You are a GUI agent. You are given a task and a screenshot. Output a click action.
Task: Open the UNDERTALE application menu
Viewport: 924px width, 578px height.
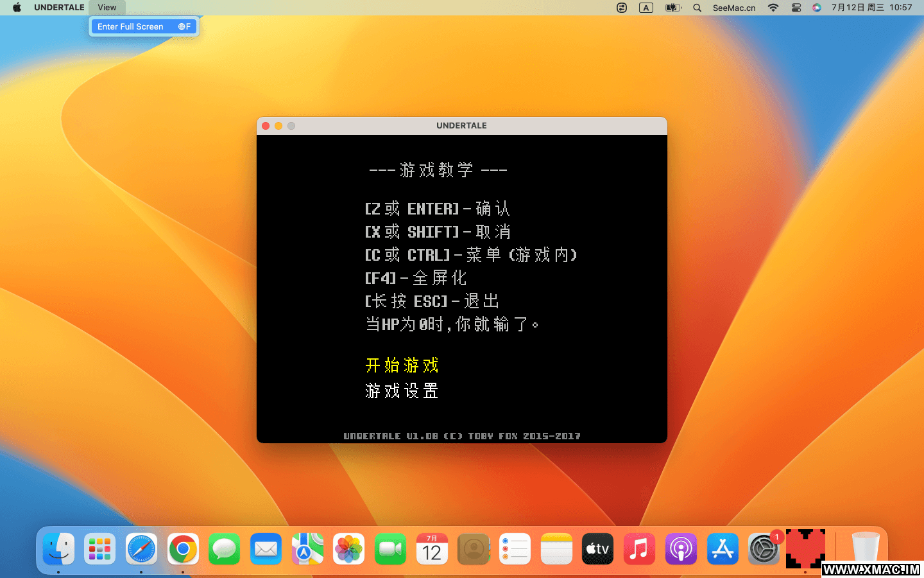[x=59, y=8]
